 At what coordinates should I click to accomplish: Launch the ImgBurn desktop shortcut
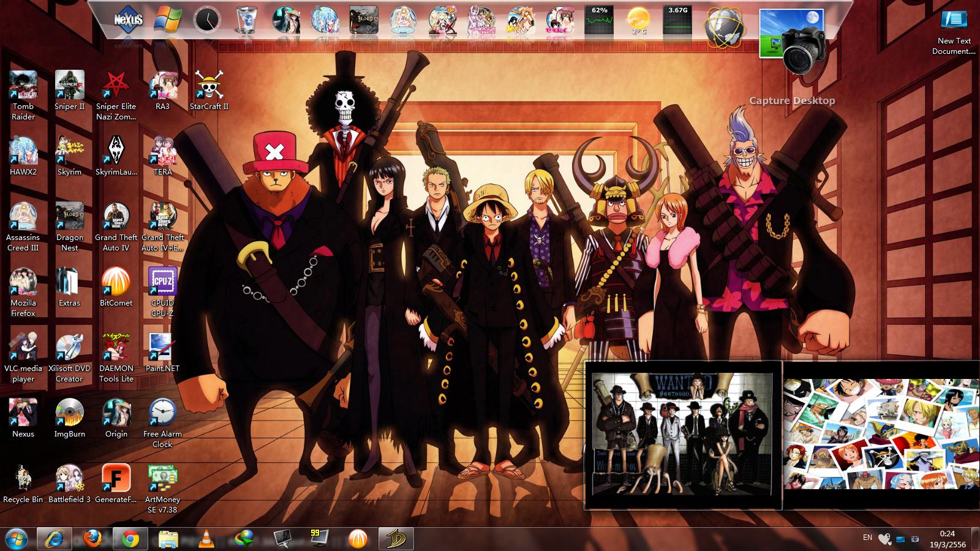(69, 418)
